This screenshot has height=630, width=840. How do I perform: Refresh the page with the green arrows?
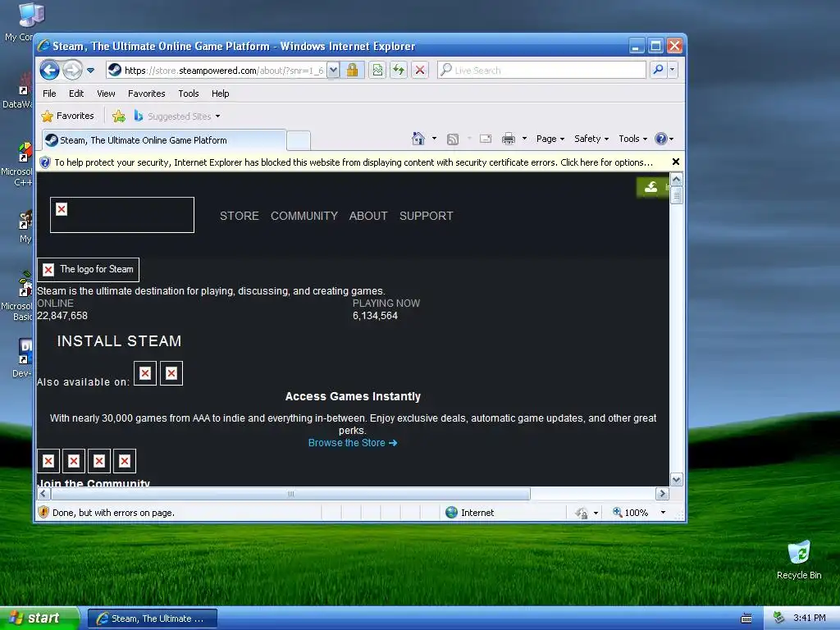pos(399,71)
